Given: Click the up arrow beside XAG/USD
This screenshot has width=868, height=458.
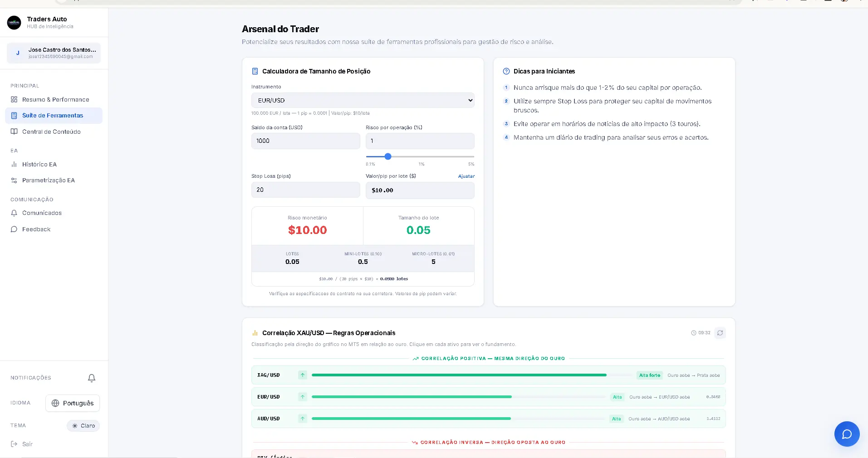Looking at the screenshot, I should 303,375.
